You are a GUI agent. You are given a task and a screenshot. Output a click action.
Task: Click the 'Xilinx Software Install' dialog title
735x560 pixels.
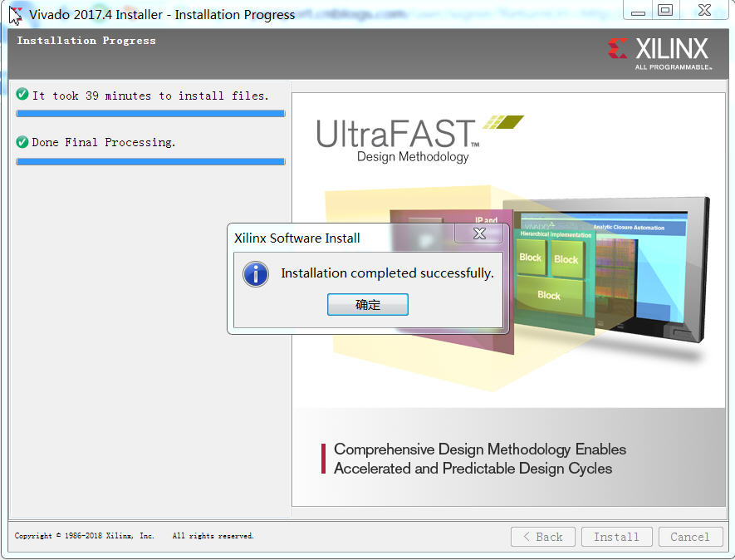[x=297, y=238]
